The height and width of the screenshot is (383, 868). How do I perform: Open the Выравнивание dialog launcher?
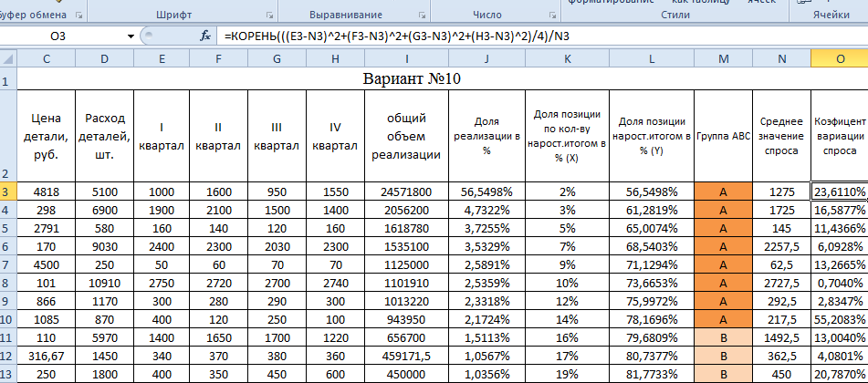pyautogui.click(x=422, y=15)
